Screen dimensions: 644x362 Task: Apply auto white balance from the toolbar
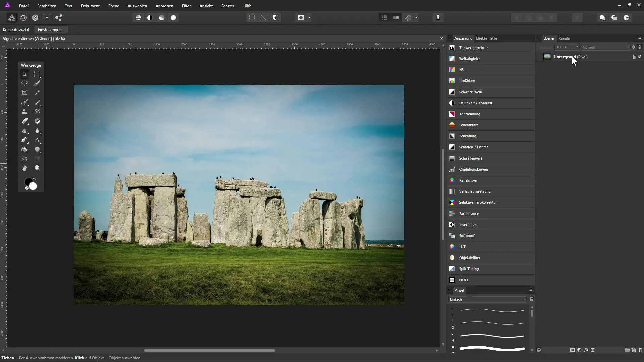click(x=173, y=18)
